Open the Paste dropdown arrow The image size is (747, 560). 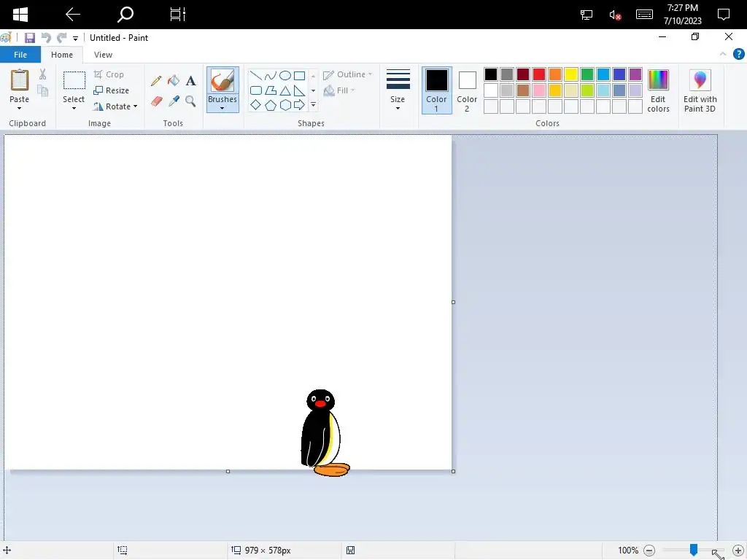click(19, 109)
